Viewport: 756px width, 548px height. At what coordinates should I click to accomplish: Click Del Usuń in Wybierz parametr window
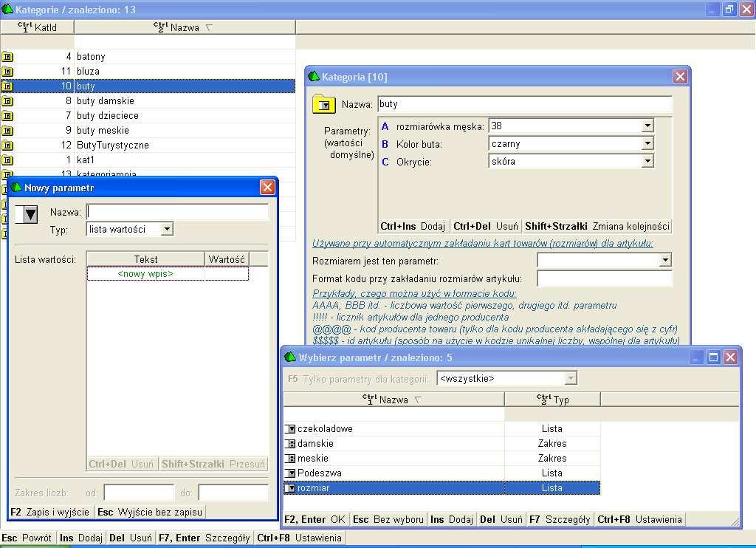pos(501,519)
